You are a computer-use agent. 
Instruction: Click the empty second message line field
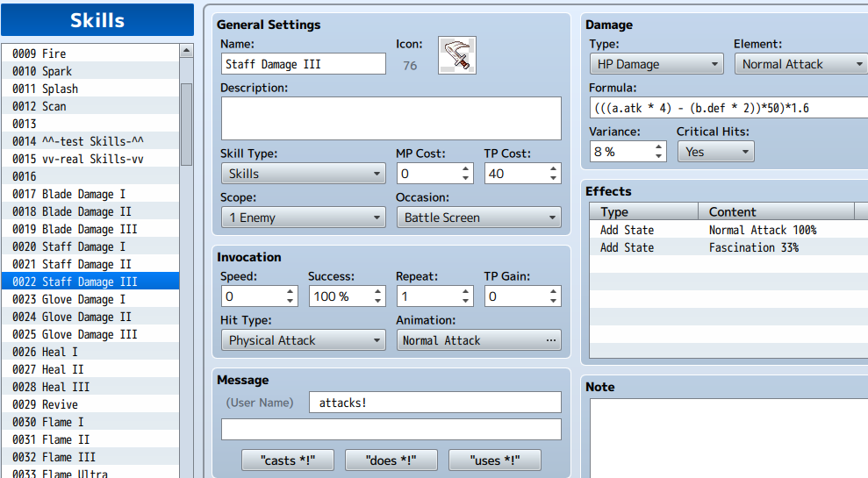click(391, 429)
